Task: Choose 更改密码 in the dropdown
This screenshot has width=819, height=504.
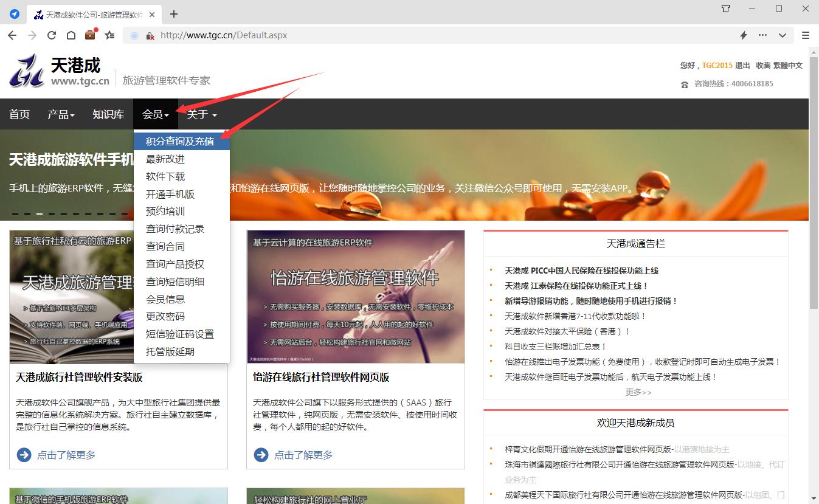Action: click(182, 317)
